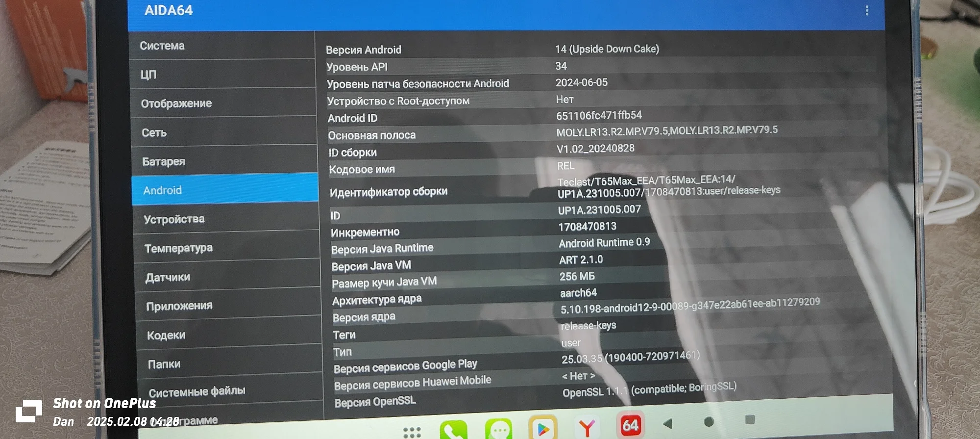Select the Инкрементно row label

pos(365,232)
